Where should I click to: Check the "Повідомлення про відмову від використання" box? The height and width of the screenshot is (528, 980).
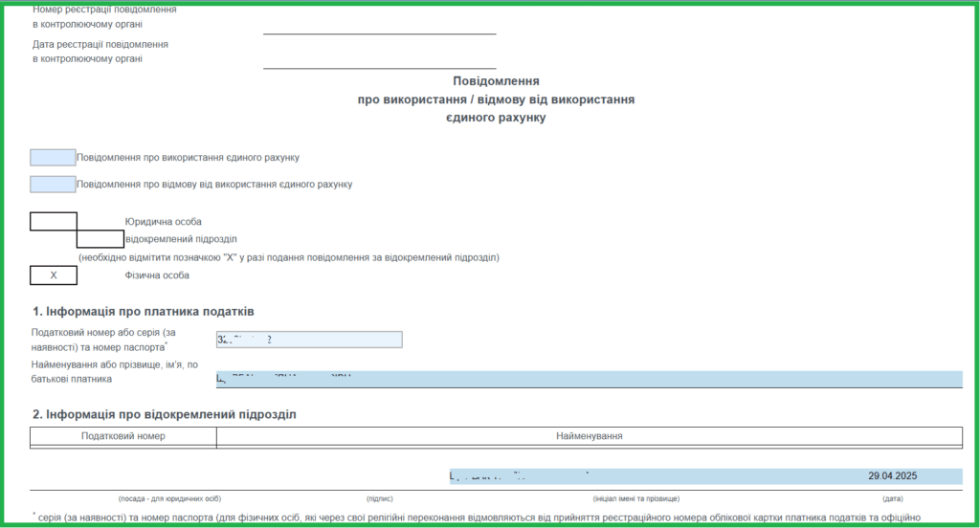pos(54,185)
